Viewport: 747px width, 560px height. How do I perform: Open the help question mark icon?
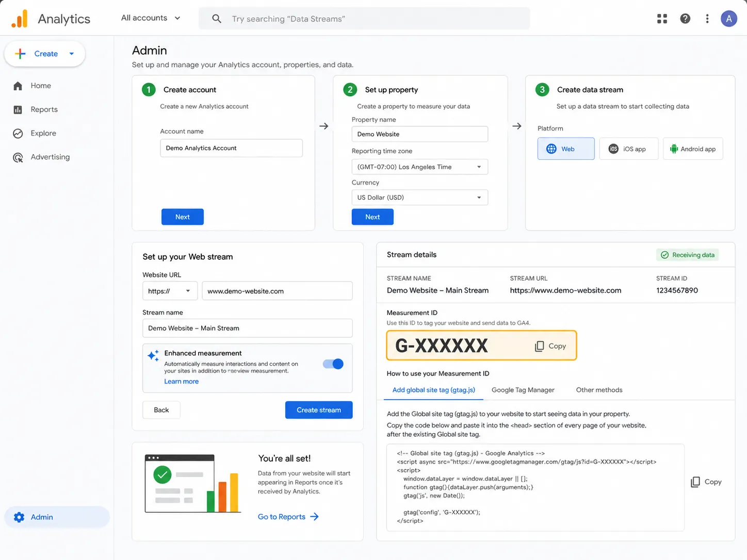685,19
